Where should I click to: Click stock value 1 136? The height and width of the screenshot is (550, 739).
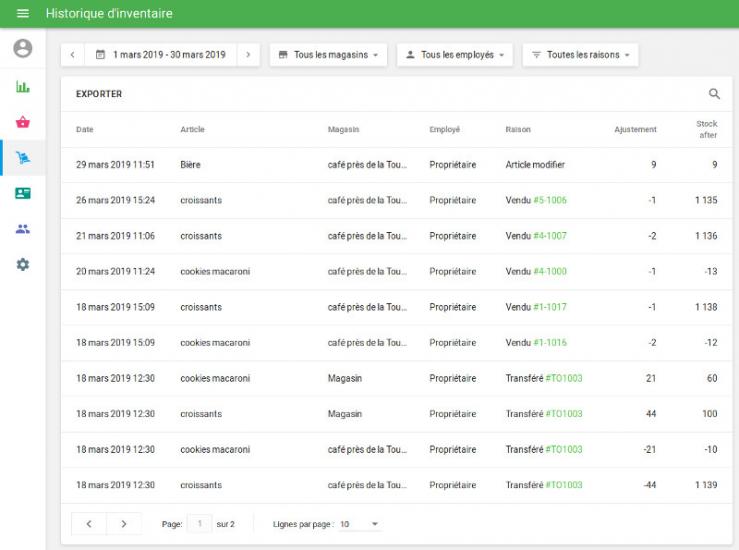(x=706, y=236)
